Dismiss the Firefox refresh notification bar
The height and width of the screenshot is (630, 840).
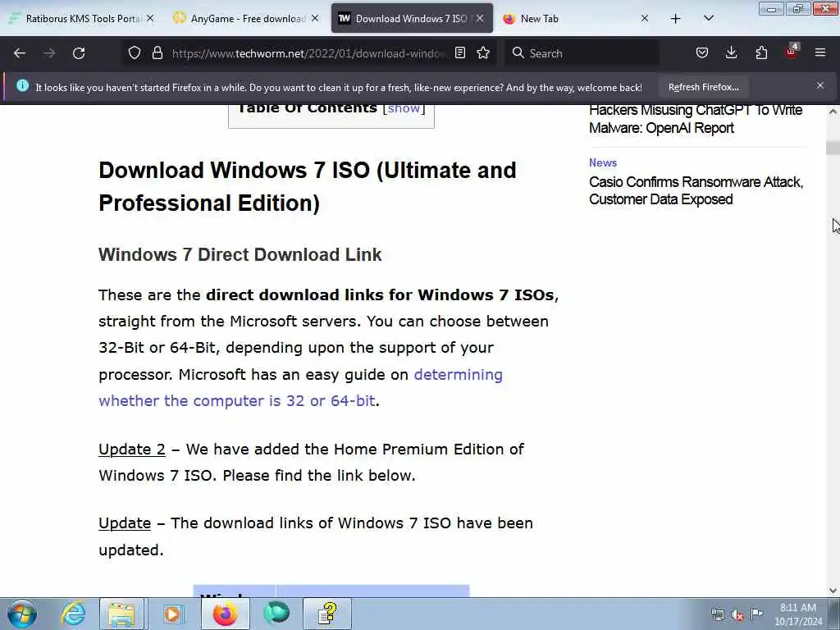[820, 85]
